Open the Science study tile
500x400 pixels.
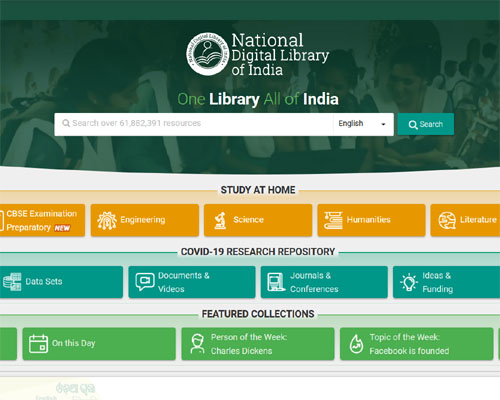click(x=258, y=220)
